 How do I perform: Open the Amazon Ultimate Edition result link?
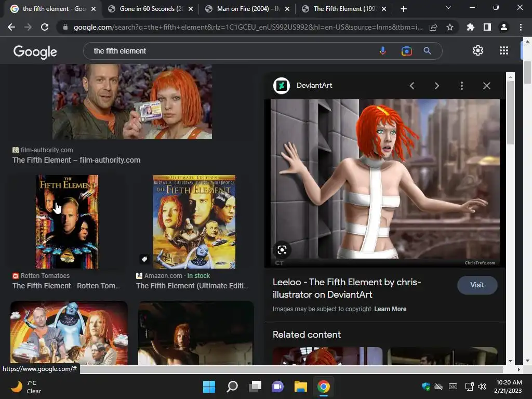(192, 286)
